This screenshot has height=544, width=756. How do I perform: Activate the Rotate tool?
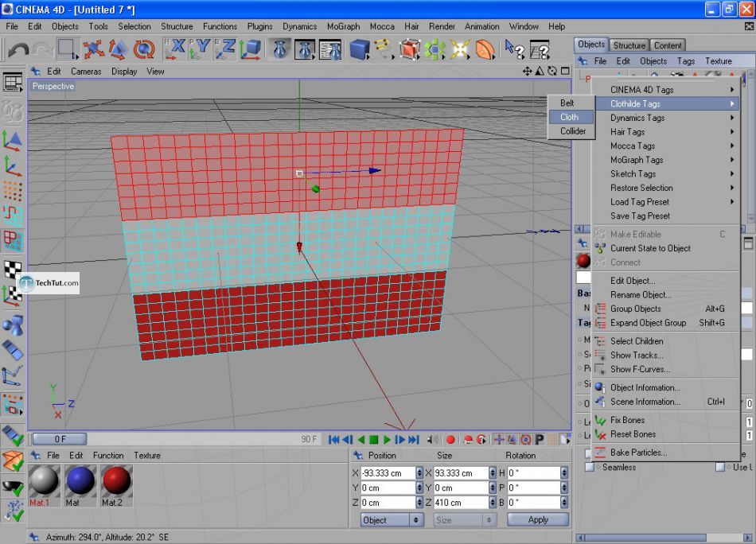(x=143, y=49)
